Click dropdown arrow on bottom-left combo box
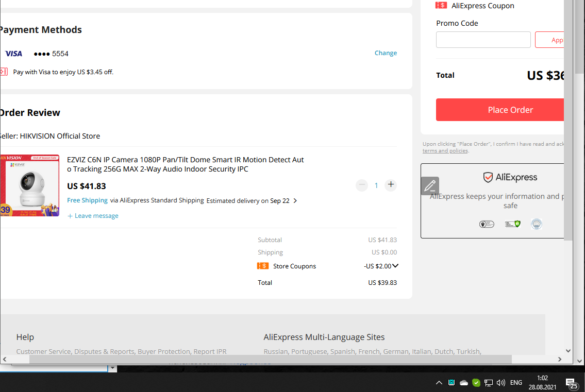 click(112, 368)
